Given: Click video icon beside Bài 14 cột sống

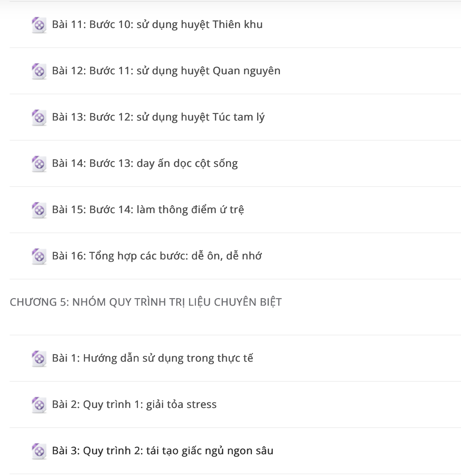Looking at the screenshot, I should [x=39, y=164].
